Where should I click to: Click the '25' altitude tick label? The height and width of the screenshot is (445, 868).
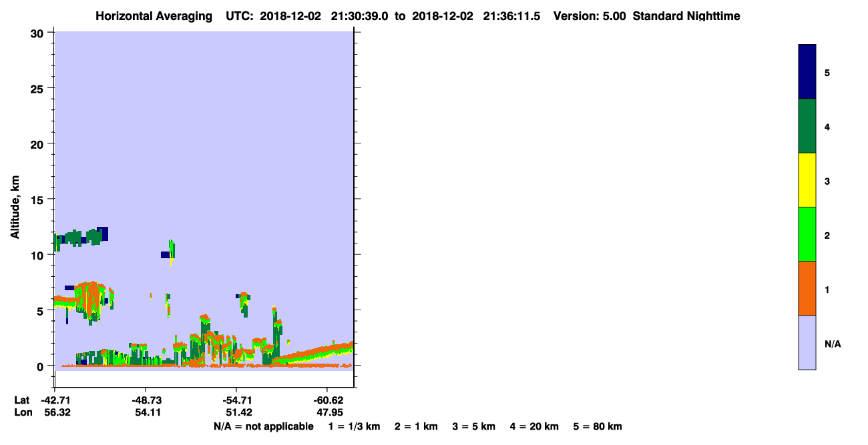pos(38,88)
